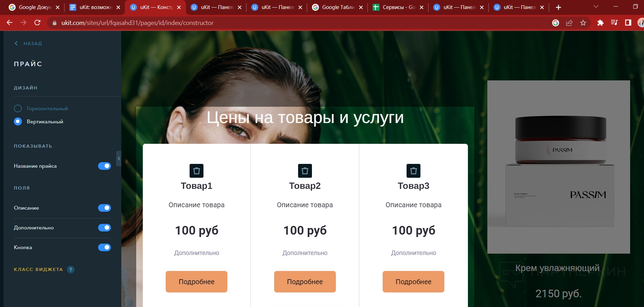Go back with the browser back arrow
This screenshot has height=307, width=644.
tap(10, 23)
